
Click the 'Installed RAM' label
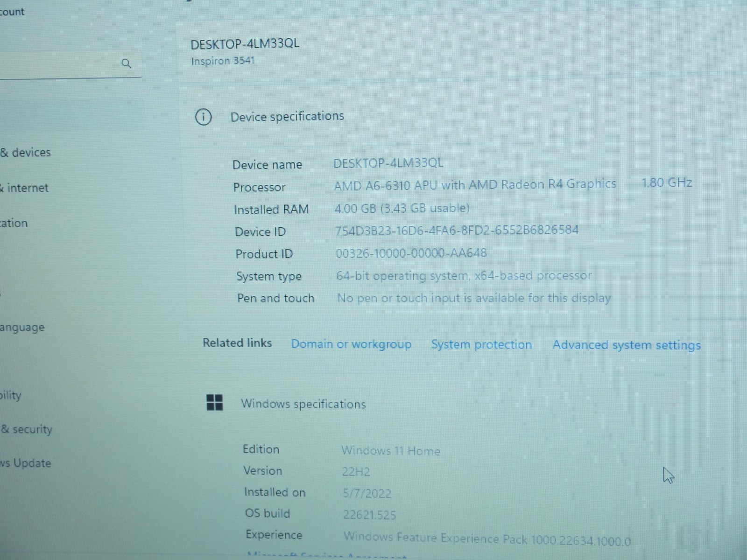271,210
